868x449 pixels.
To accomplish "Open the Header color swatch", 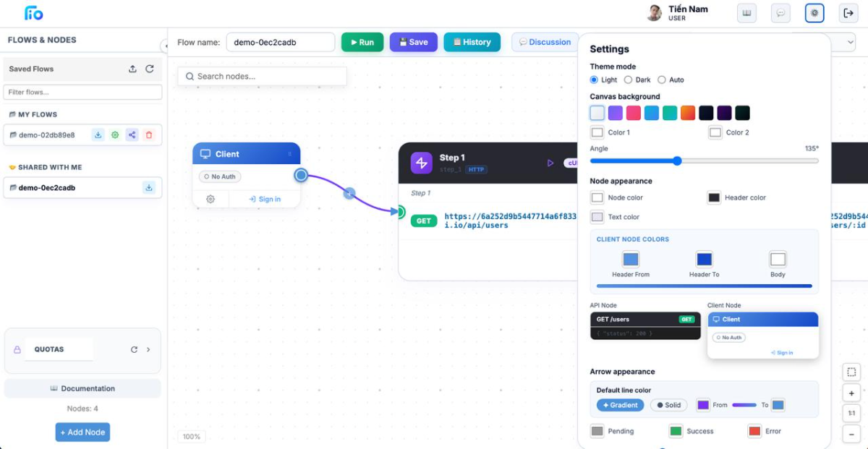I will pyautogui.click(x=714, y=197).
